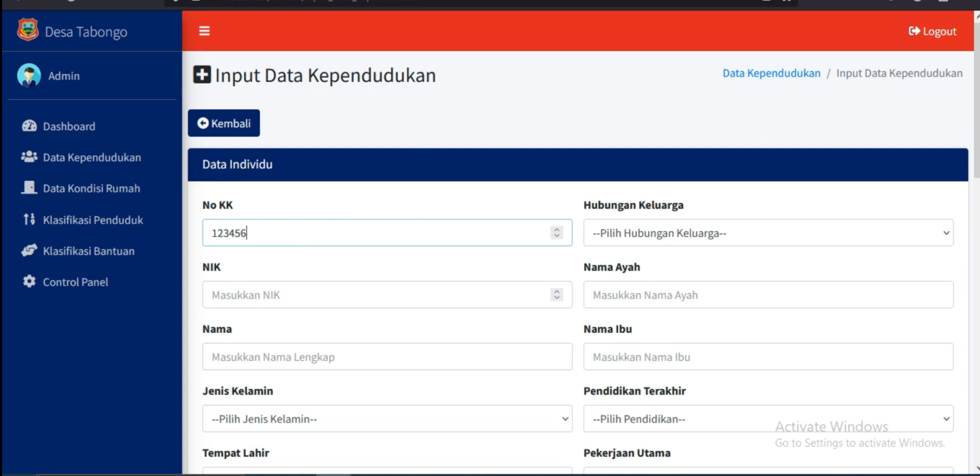The image size is (980, 476).
Task: Click the Data Kondisi Rumah door icon
Action: (x=29, y=188)
